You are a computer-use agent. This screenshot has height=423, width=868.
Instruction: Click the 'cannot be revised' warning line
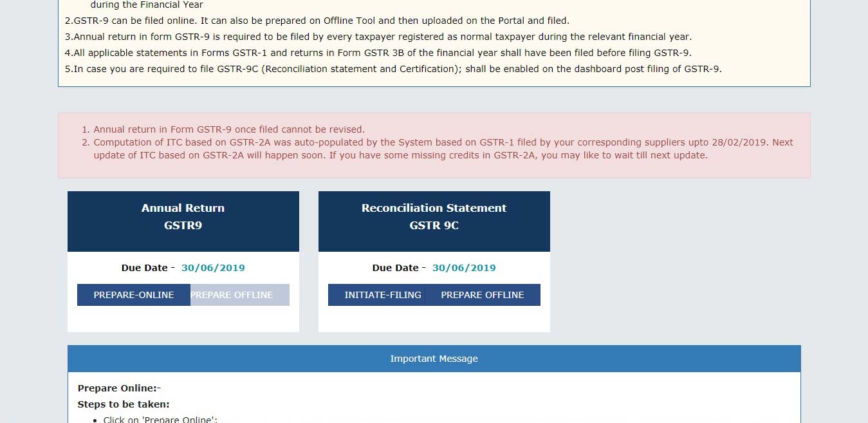[x=229, y=129]
